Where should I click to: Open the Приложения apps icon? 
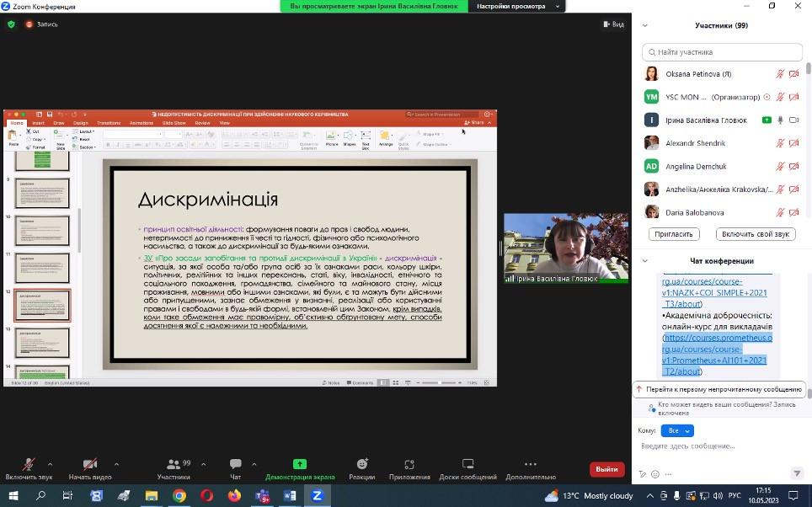409,465
